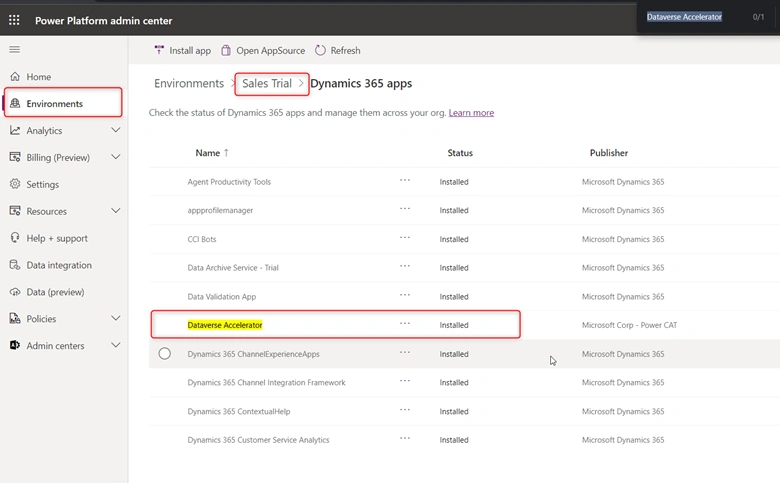Select the Agent Productivity Tools name

tap(229, 182)
